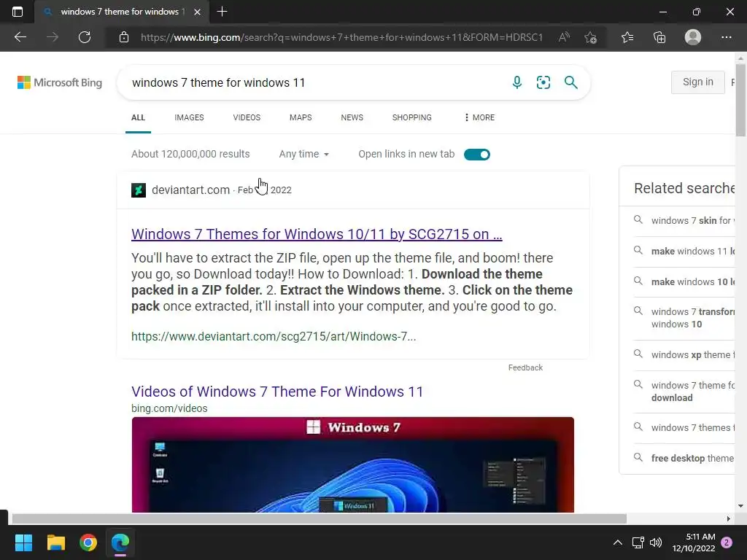
Task: Click Microsoft Edge taskbar icon
Action: 120,542
